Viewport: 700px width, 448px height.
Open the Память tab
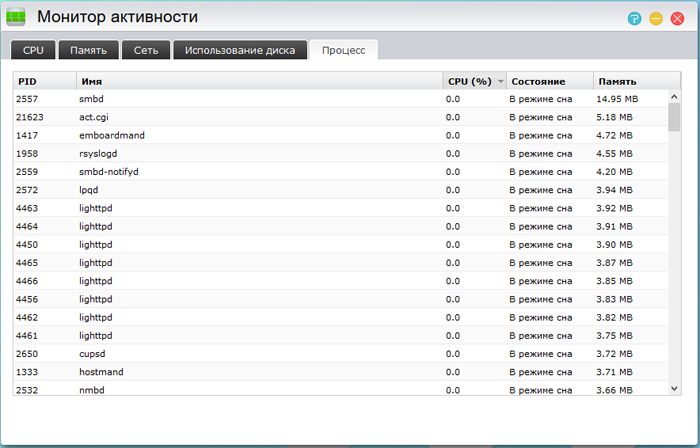tap(88, 50)
